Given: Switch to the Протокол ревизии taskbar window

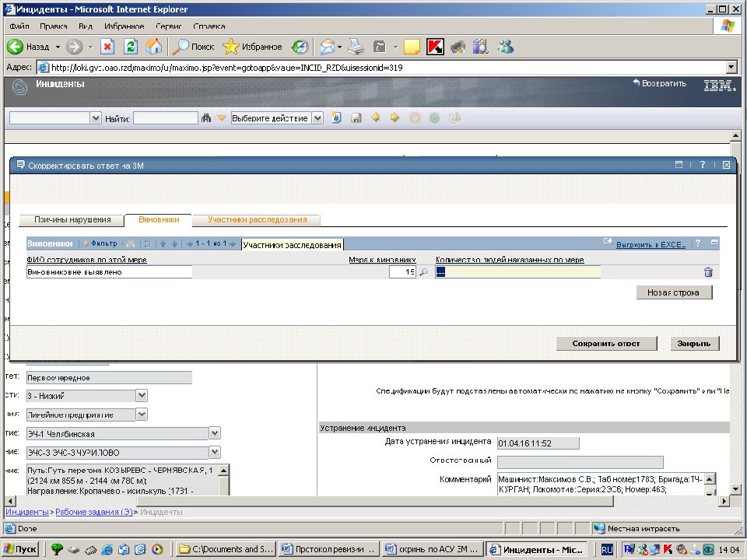Looking at the screenshot, I should pyautogui.click(x=328, y=549).
